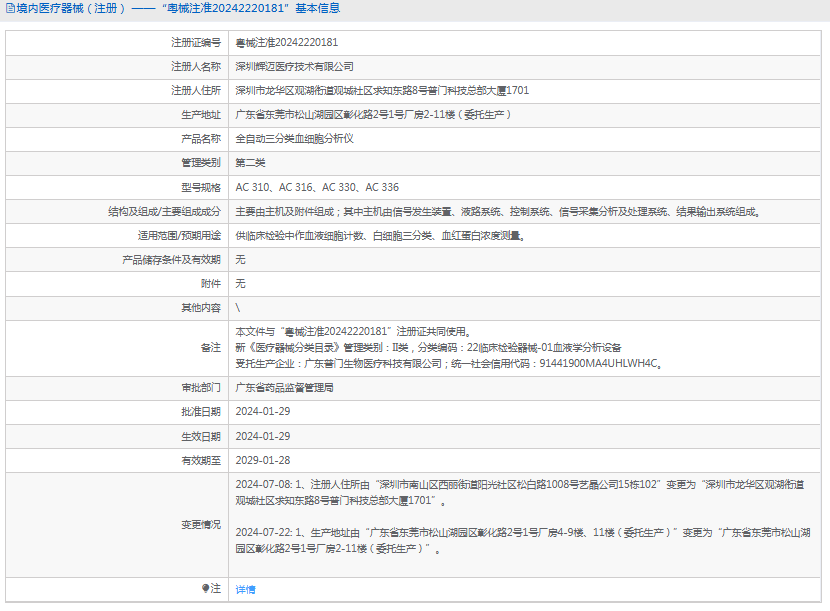Click management class value 第二类
This screenshot has width=830, height=611.
pos(250,163)
